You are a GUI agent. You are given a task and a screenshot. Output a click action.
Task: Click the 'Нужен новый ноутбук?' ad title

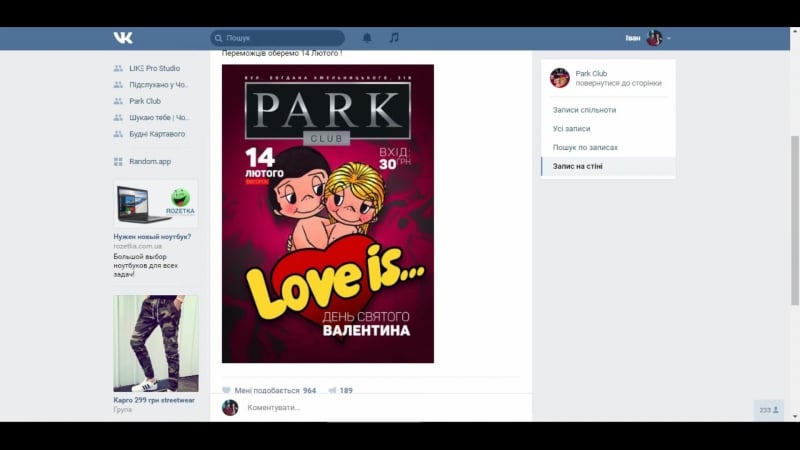point(152,237)
